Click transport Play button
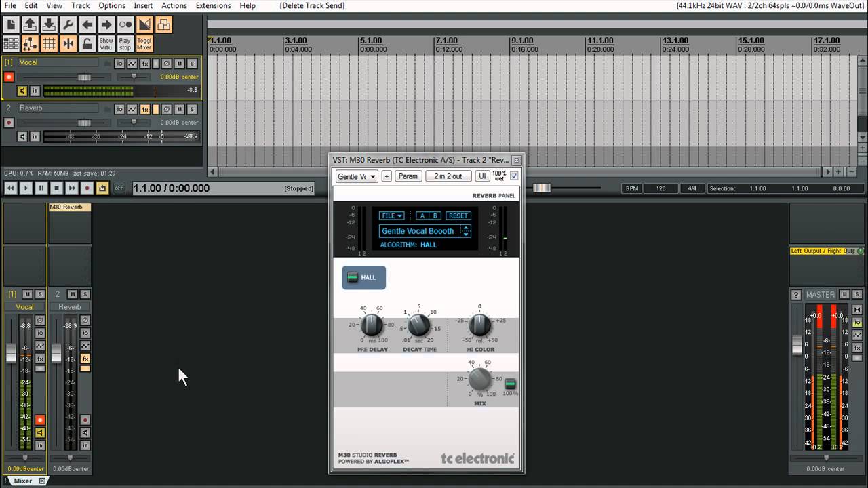Screen dimensions: 868x488 26,188
